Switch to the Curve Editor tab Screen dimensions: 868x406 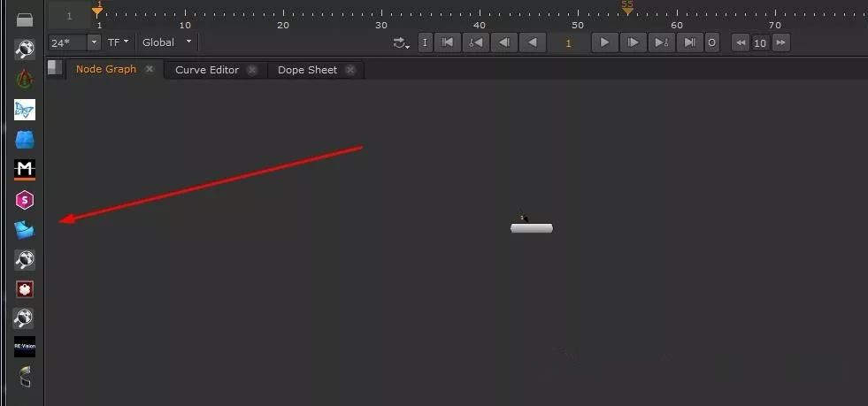point(207,70)
